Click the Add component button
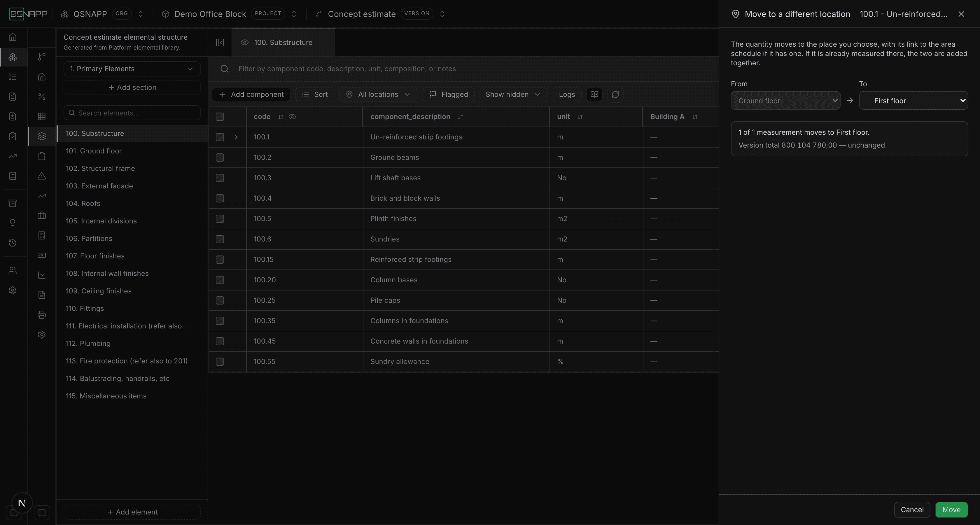Image resolution: width=980 pixels, height=525 pixels. tap(251, 94)
